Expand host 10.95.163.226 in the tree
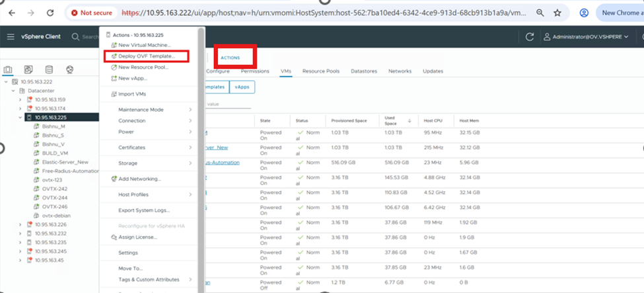 (20, 225)
